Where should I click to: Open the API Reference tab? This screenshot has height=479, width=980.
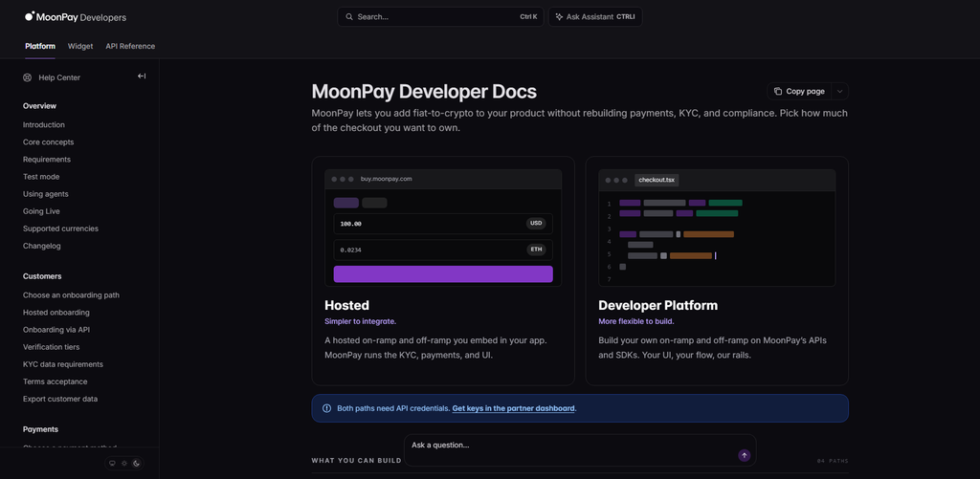[x=130, y=46]
